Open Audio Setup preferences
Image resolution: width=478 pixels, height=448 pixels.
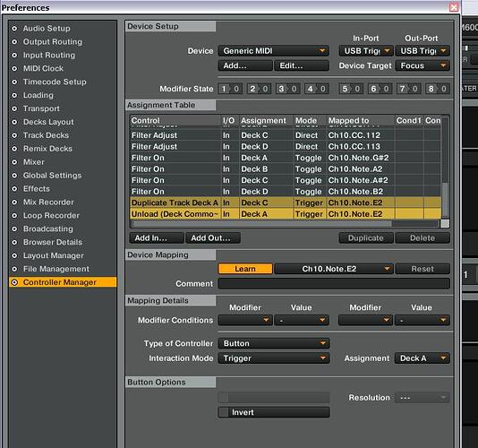[x=47, y=29]
